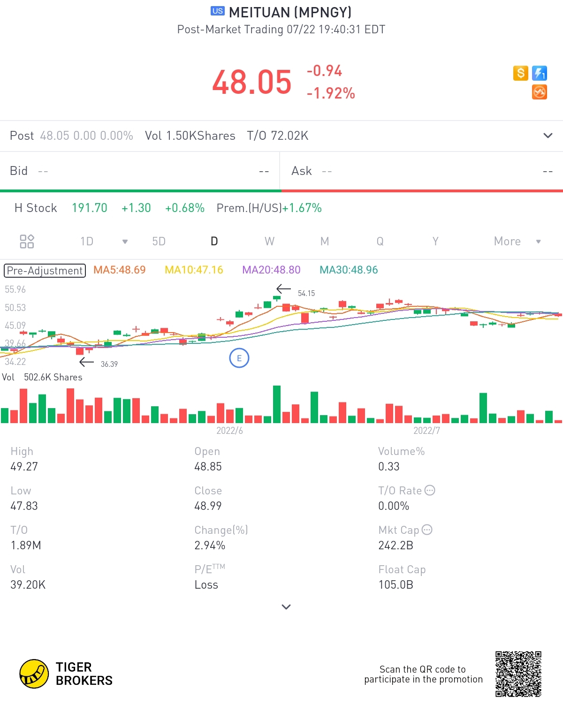Expand more stock statistics chevron below P/E
This screenshot has height=728, width=563.
(286, 607)
